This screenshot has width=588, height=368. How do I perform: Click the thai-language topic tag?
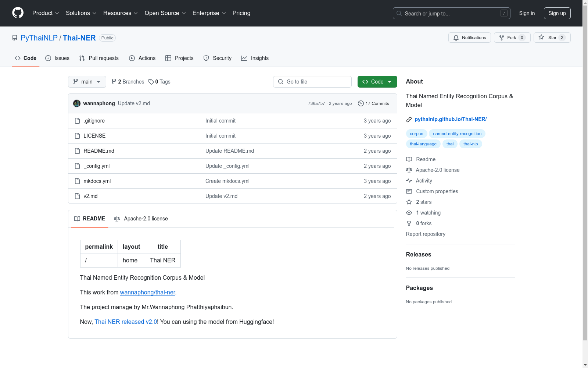(423, 144)
